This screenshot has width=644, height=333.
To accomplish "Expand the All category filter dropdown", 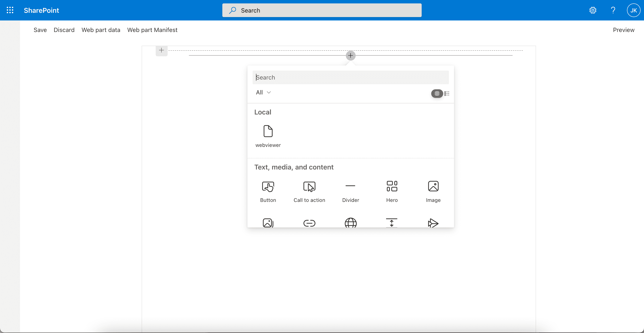I will [x=263, y=92].
